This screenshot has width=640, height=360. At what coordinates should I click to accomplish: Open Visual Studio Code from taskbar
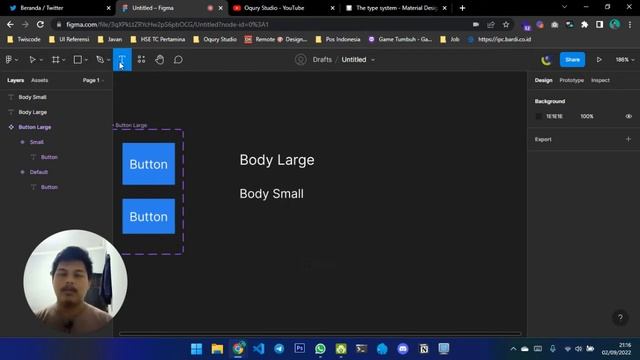259,349
